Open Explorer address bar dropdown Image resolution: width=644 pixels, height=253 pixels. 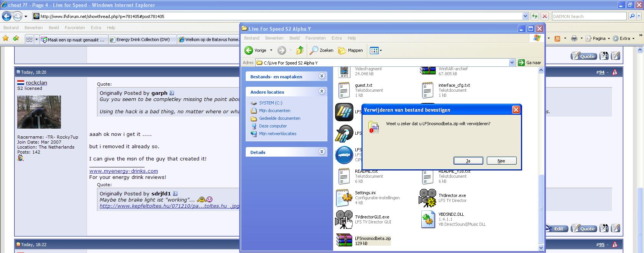point(512,63)
